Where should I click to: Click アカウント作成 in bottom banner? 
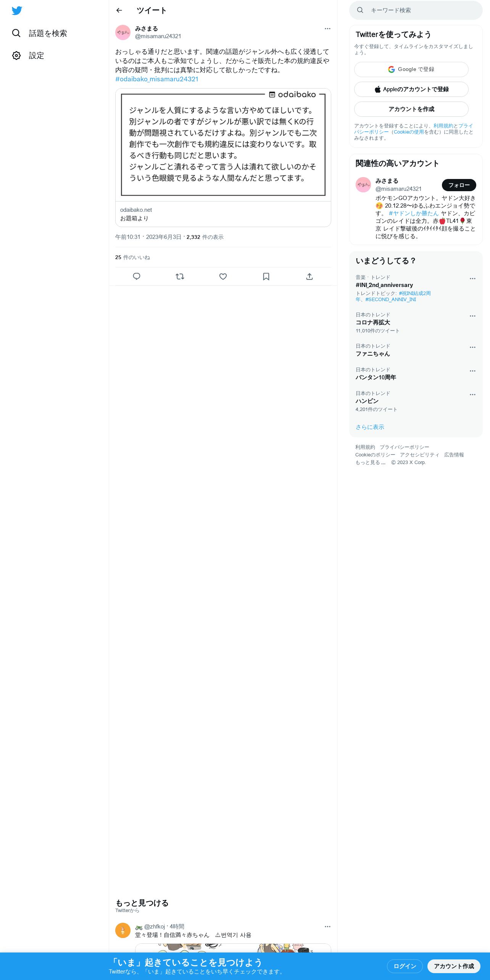(x=454, y=966)
